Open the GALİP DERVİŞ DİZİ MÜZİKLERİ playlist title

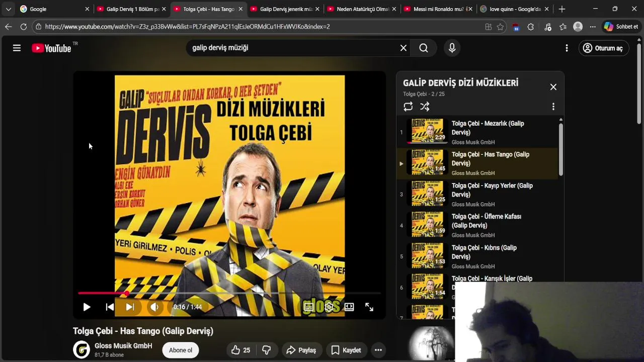pos(460,83)
